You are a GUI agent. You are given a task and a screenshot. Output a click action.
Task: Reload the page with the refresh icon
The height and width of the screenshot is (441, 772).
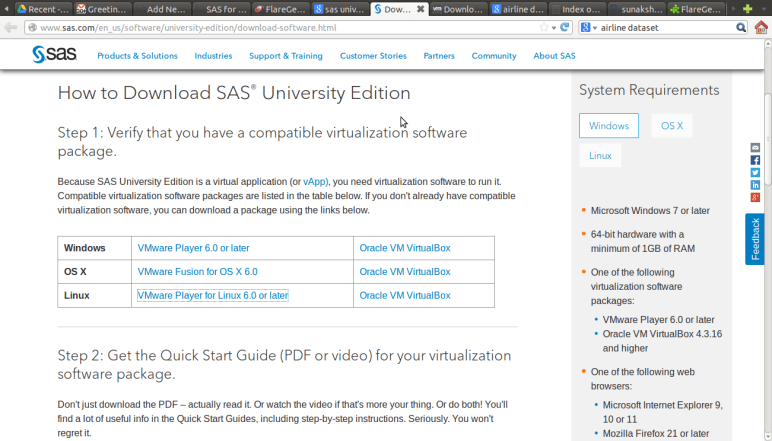565,28
